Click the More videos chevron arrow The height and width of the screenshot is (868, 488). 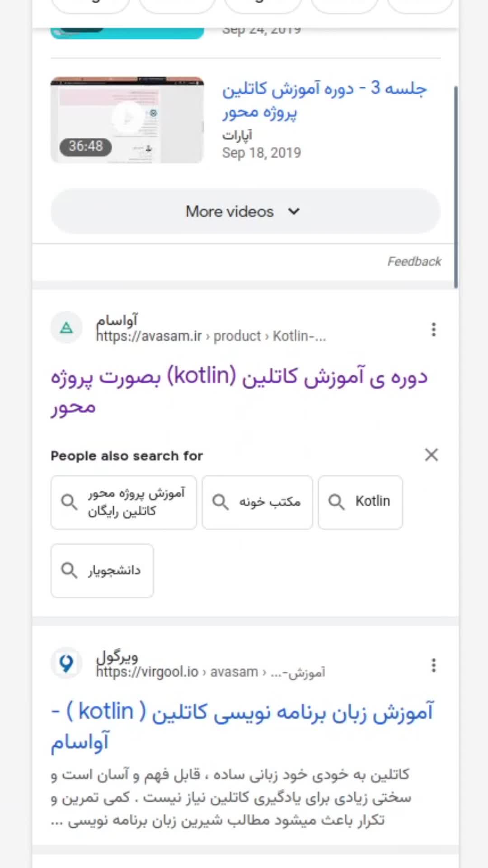tap(294, 212)
